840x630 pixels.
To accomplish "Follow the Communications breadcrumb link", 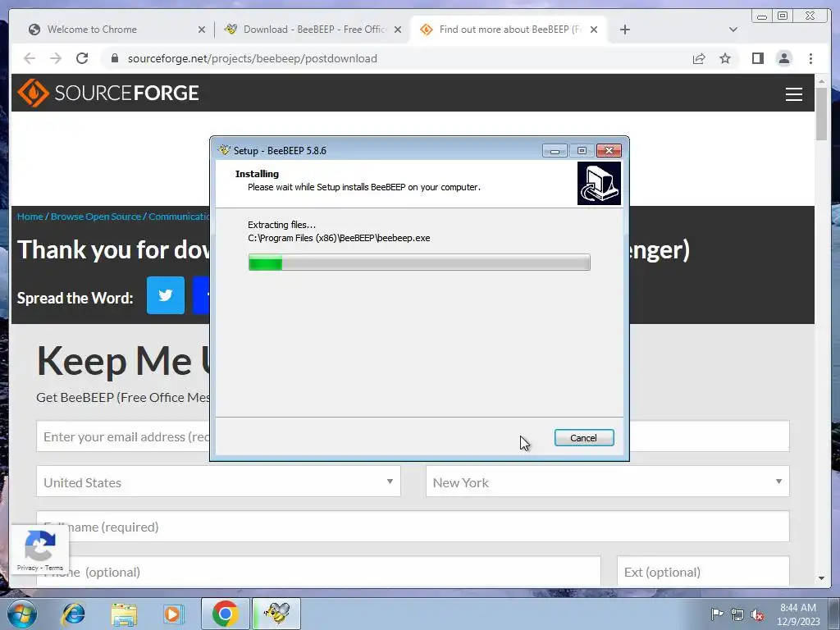I will coord(179,217).
